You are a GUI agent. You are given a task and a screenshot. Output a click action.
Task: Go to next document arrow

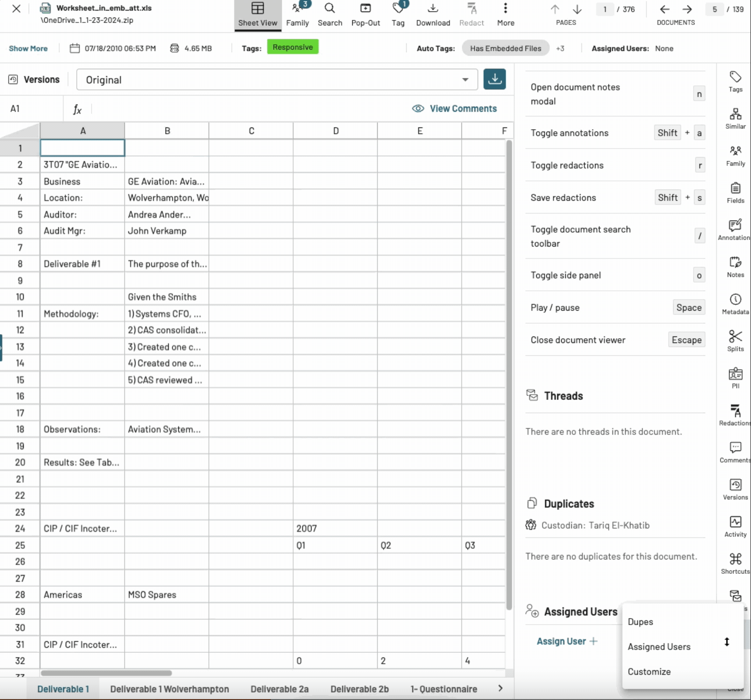[687, 9]
